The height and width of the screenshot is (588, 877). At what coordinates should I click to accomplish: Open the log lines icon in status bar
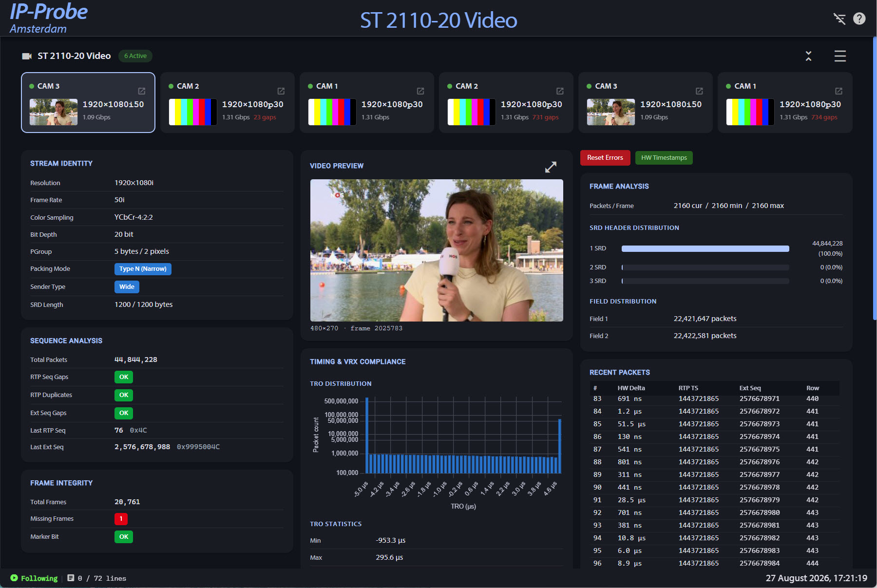click(x=71, y=578)
